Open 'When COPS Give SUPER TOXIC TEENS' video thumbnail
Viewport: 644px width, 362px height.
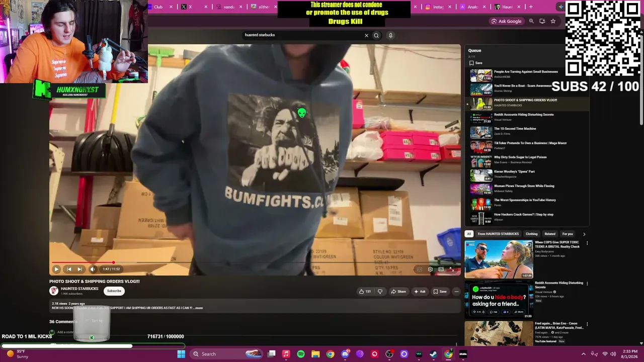[x=499, y=259]
